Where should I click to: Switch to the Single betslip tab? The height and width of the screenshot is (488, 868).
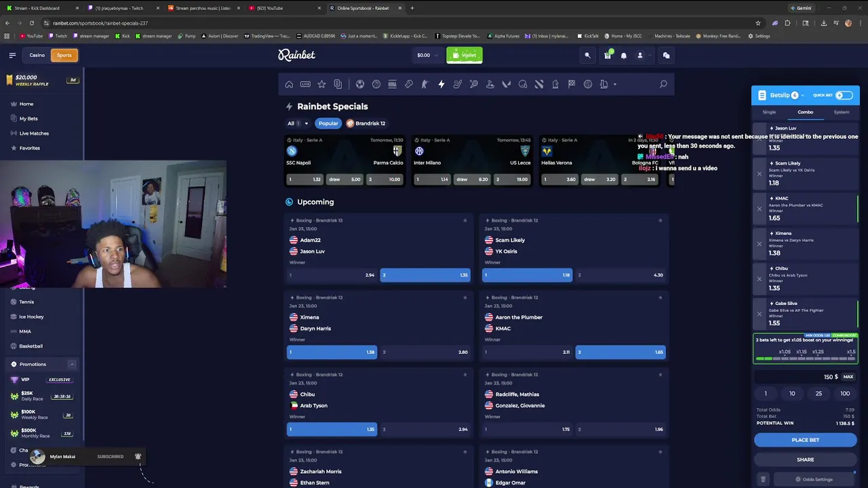[x=769, y=113]
